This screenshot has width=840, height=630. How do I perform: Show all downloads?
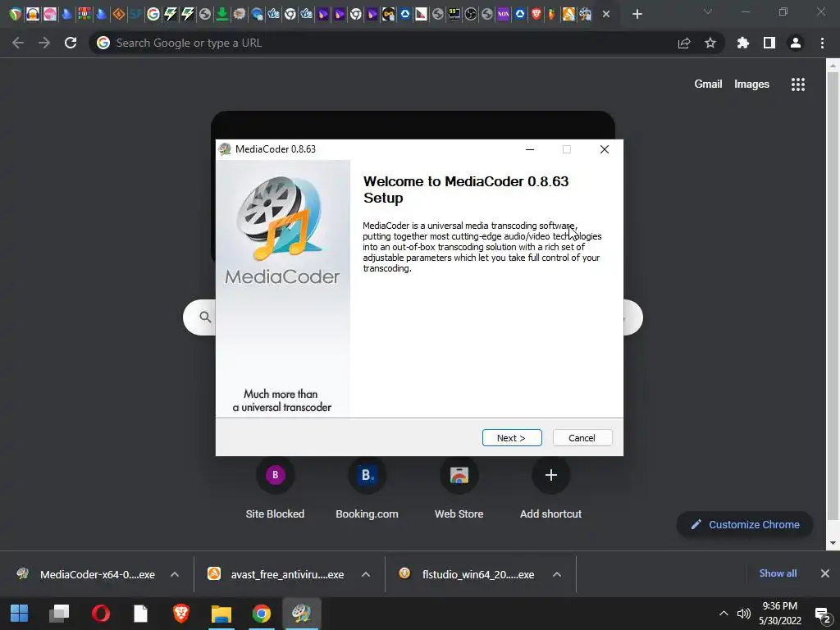tap(778, 573)
